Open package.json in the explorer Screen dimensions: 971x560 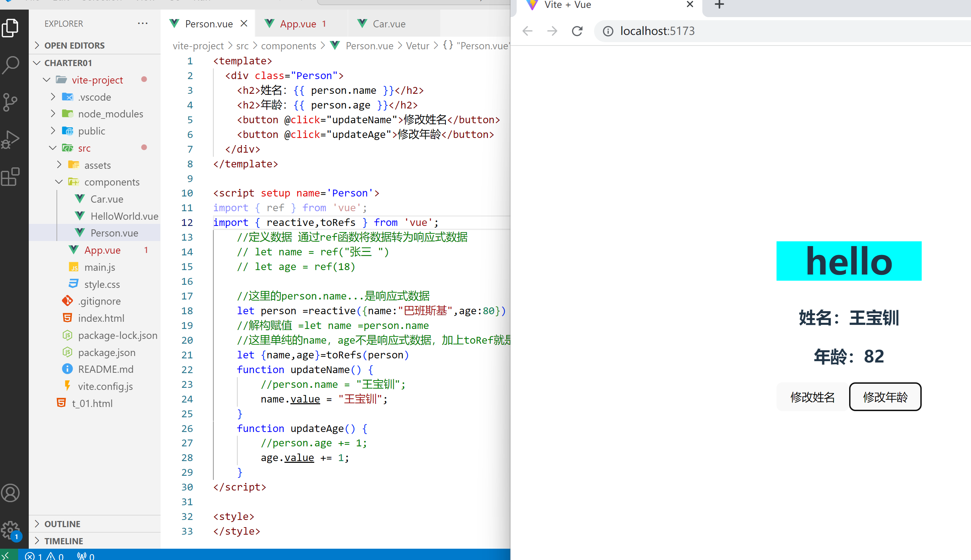tap(94, 352)
